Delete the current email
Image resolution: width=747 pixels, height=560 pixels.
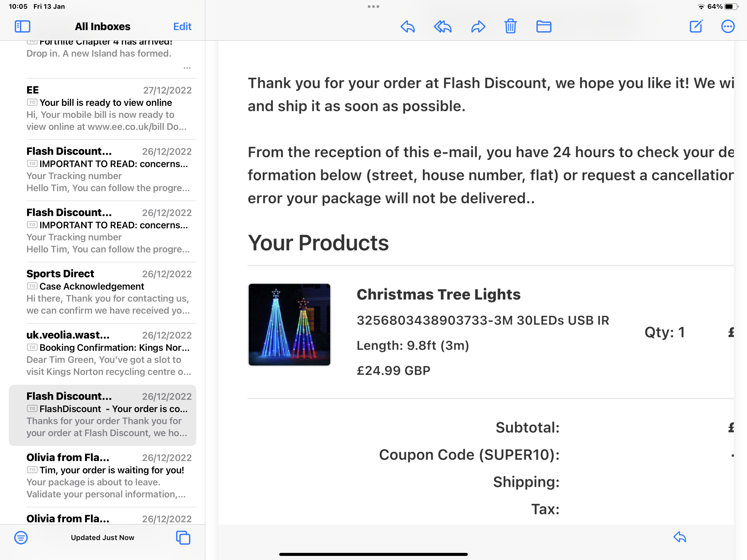click(x=510, y=26)
